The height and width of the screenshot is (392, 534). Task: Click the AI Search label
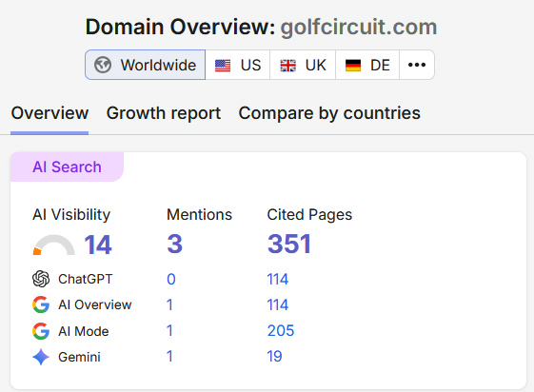tap(67, 167)
